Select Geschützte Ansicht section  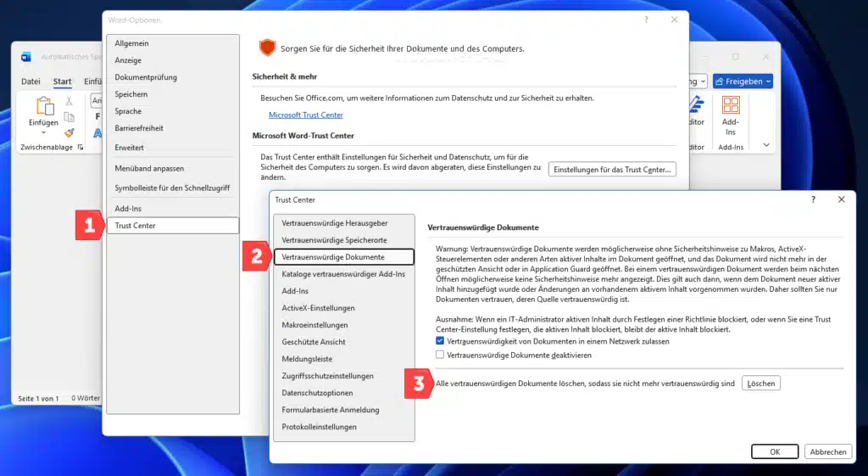(344, 342)
